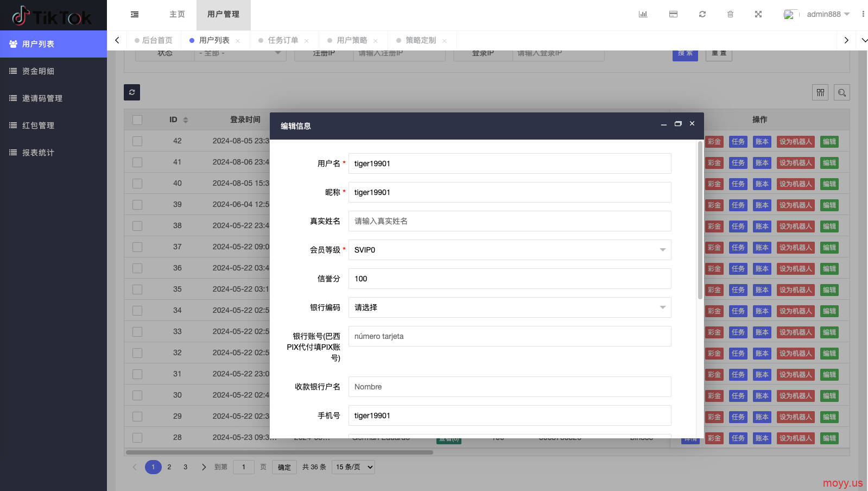The height and width of the screenshot is (491, 868).
Task: Click the TikTok logo
Action: (x=53, y=16)
